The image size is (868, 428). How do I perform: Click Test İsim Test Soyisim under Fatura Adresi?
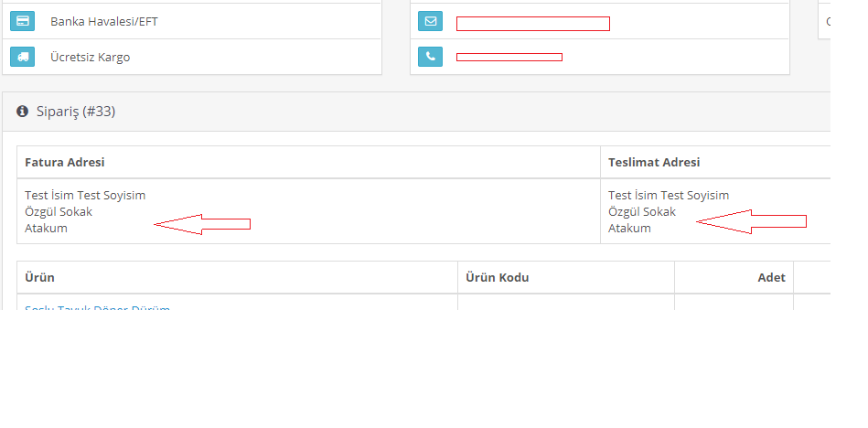pyautogui.click(x=85, y=196)
